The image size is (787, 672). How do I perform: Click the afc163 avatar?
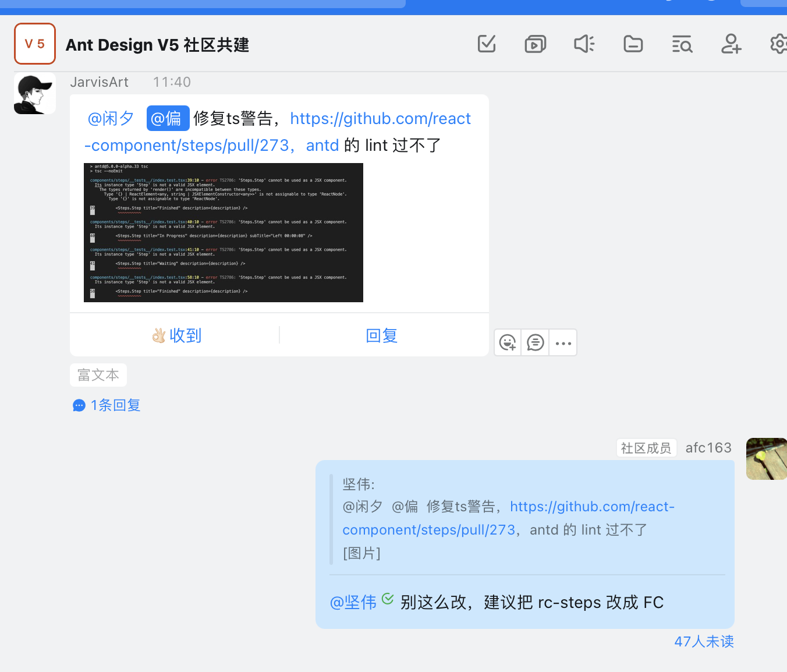767,459
